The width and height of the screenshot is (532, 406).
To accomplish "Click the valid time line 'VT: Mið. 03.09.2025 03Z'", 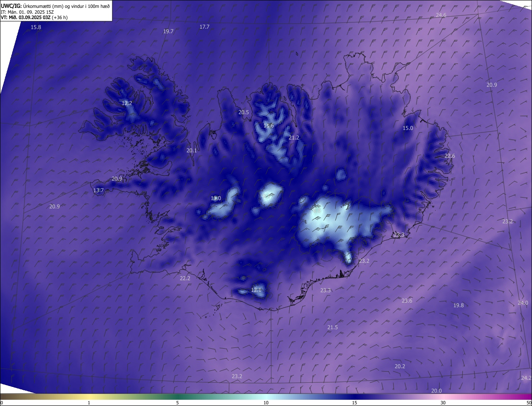I will [x=26, y=17].
